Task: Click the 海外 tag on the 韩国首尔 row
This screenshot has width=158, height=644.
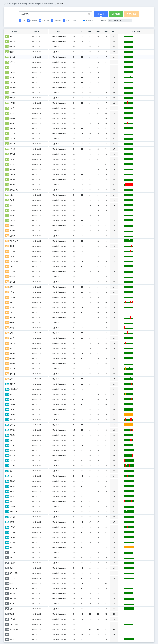Action: coord(7,604)
